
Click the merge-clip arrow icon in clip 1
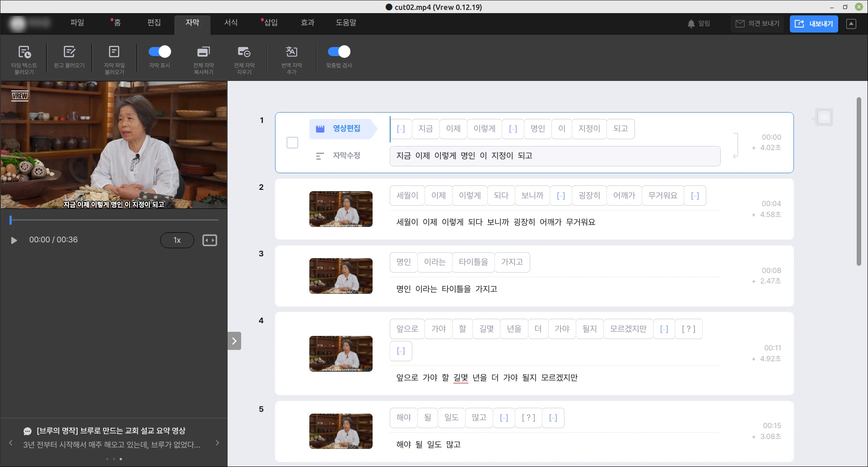[x=736, y=145]
